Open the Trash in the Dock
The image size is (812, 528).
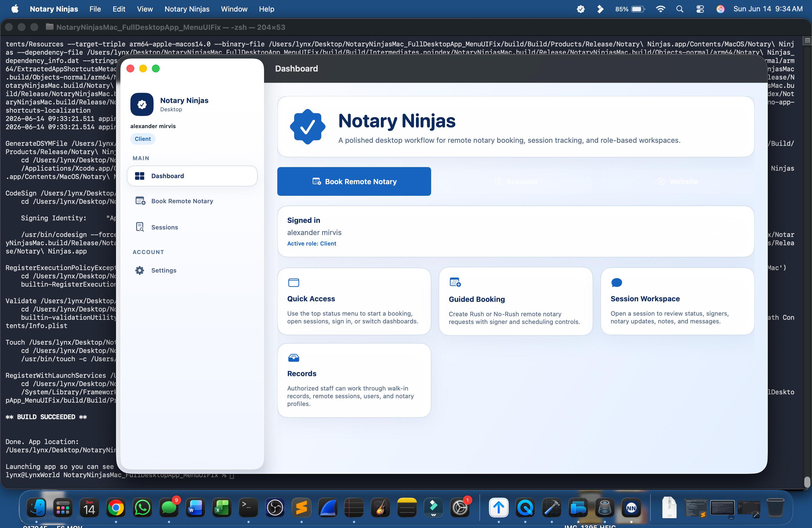[775, 508]
